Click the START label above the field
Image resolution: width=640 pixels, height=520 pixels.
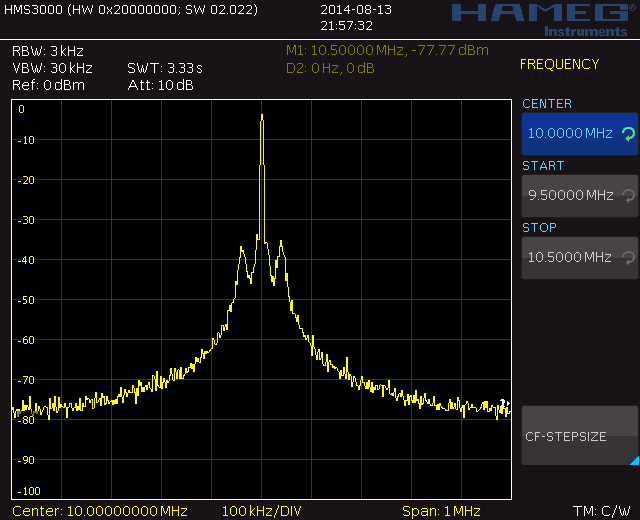[x=543, y=166]
